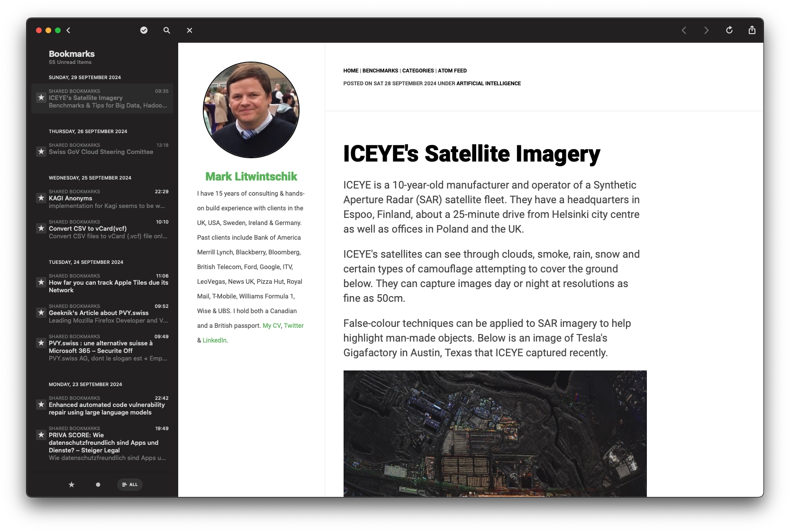Open ARTIFICIAL INTELLIGENCE category link
The width and height of the screenshot is (790, 532).
489,83
